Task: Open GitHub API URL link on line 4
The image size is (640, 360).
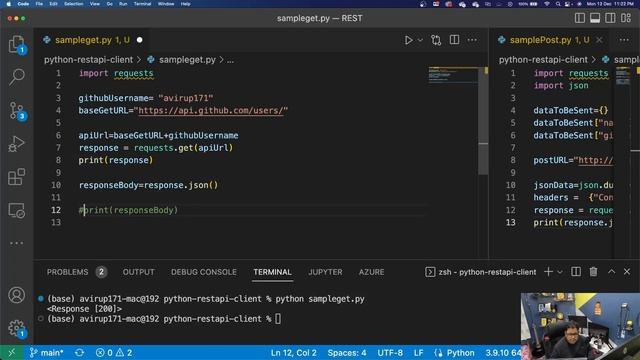Action: tap(211, 111)
